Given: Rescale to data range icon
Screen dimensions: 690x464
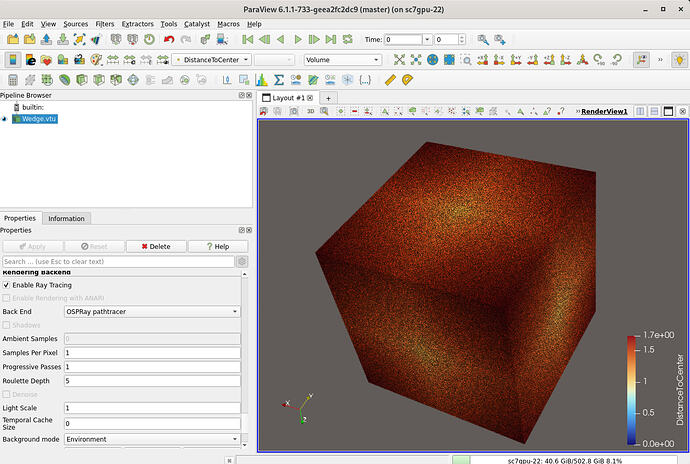Looking at the screenshot, I should [x=113, y=59].
